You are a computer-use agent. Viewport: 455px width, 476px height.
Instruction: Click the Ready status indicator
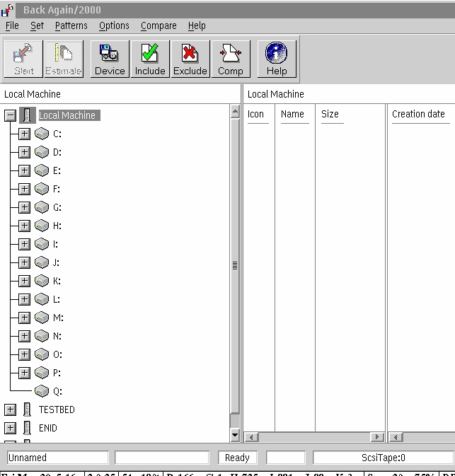238,458
